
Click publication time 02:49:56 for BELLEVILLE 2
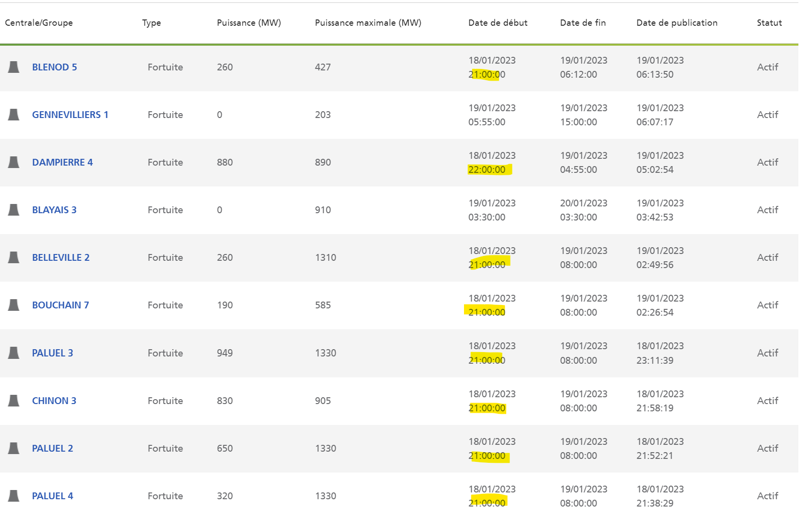[x=655, y=265]
